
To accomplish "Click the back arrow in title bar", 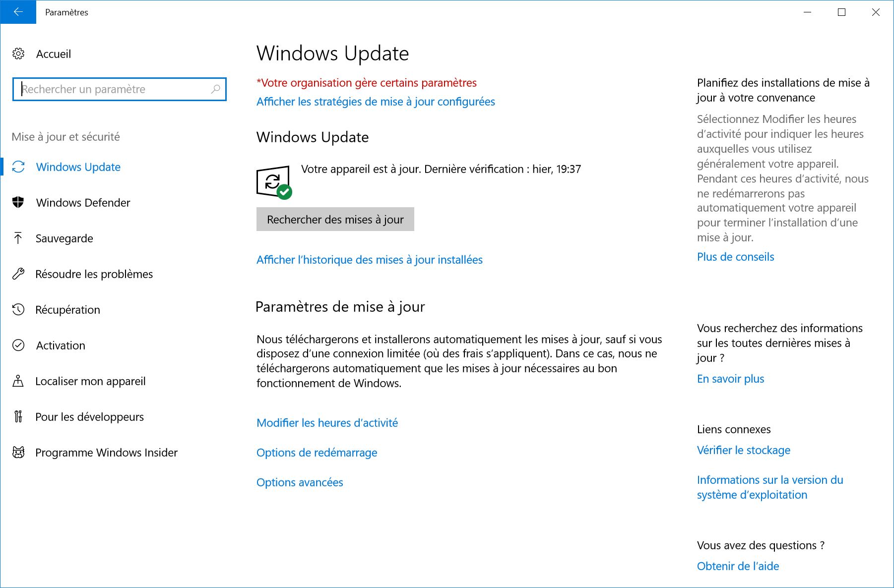I will pyautogui.click(x=18, y=12).
